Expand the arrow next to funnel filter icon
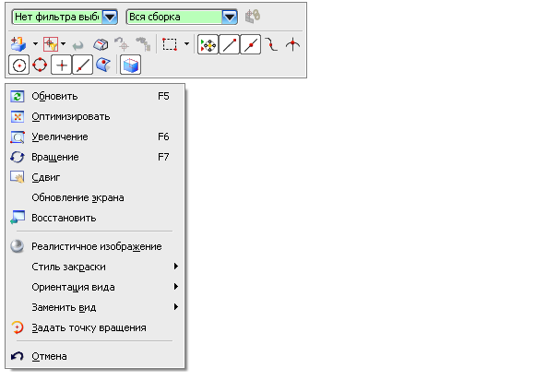 (63, 44)
